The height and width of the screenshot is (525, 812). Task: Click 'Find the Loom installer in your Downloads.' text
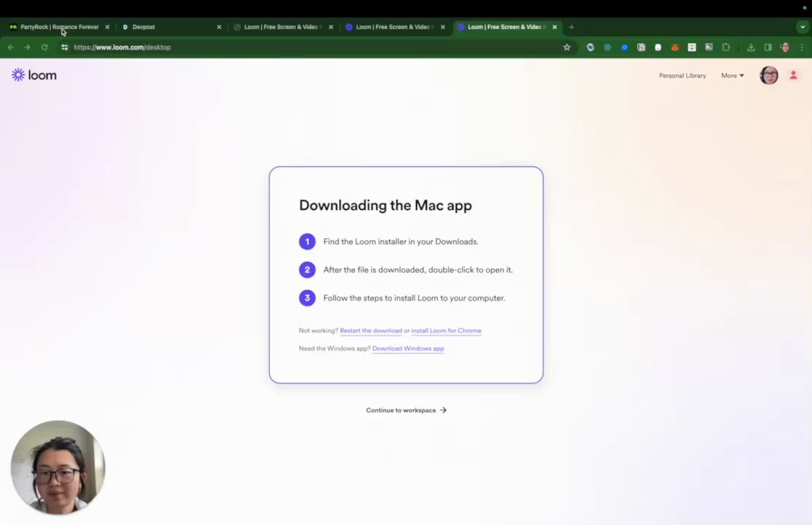(401, 241)
